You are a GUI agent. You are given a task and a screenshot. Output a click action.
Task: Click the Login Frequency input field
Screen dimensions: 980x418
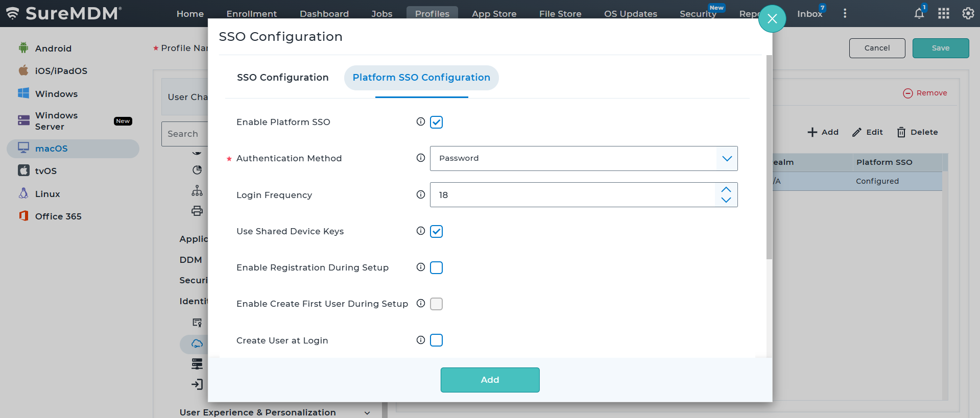click(573, 195)
